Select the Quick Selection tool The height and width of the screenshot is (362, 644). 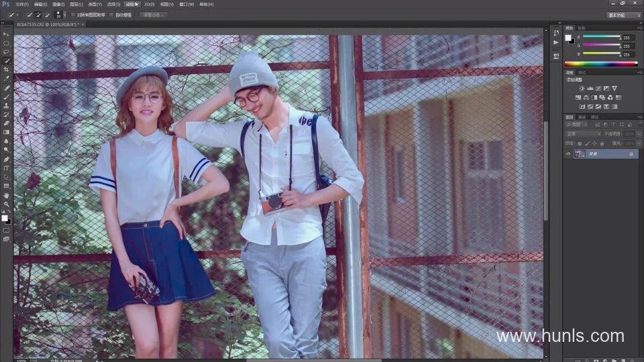[x=6, y=61]
